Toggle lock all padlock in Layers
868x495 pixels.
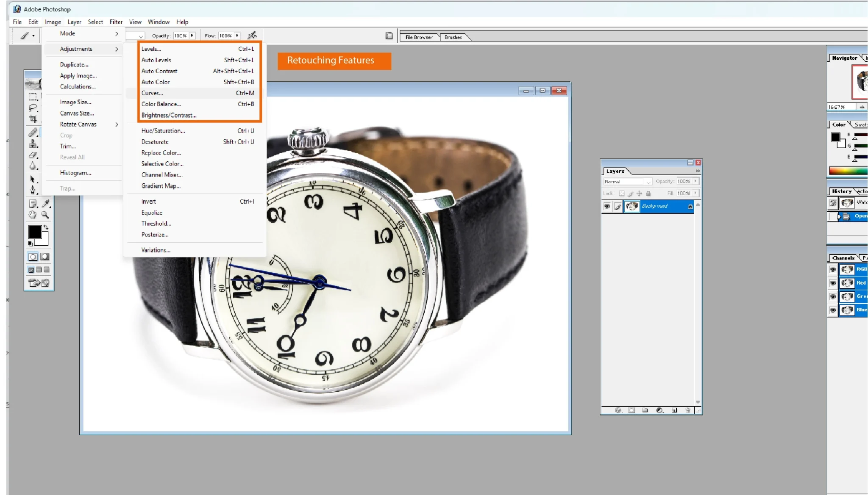tap(648, 194)
